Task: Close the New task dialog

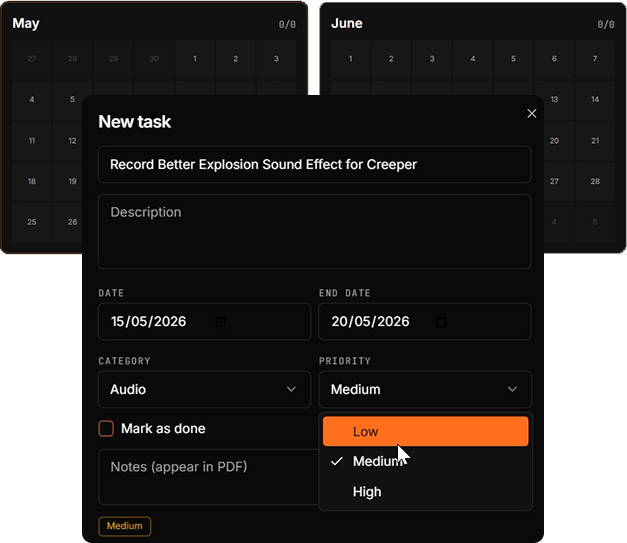Action: coord(531,114)
